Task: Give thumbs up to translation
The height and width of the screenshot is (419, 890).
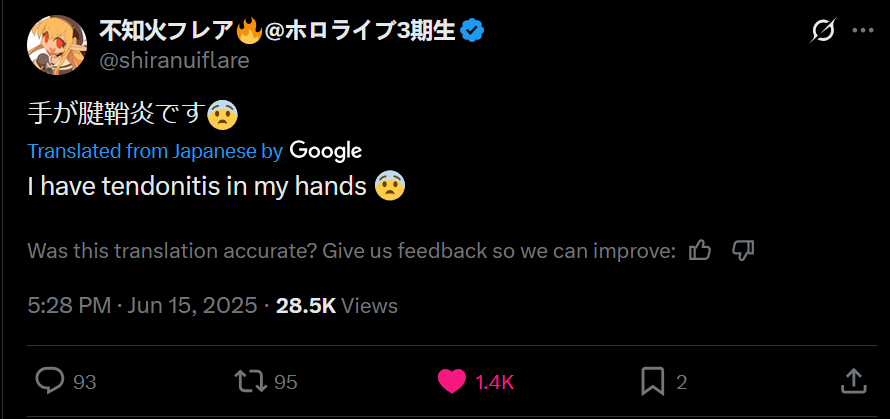Action: (700, 249)
